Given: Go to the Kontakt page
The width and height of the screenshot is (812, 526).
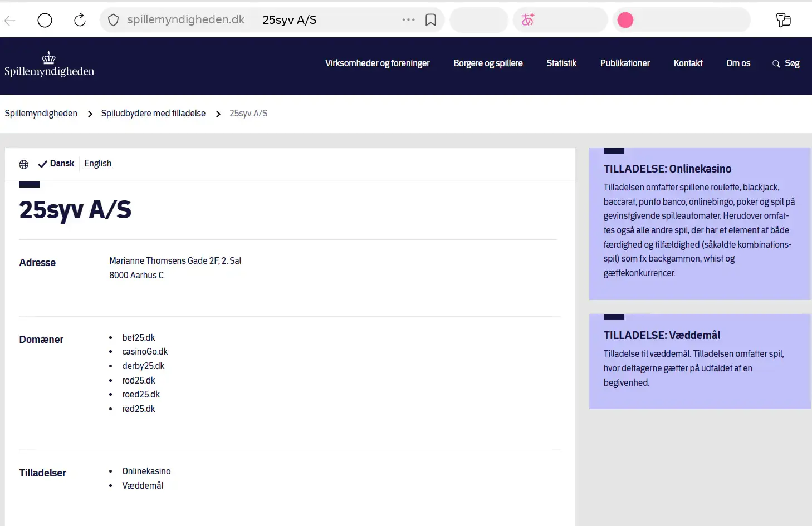Looking at the screenshot, I should click(x=688, y=63).
